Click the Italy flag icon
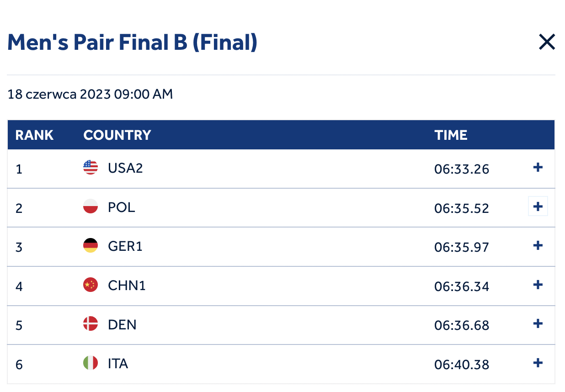This screenshot has width=565, height=392. (x=91, y=363)
